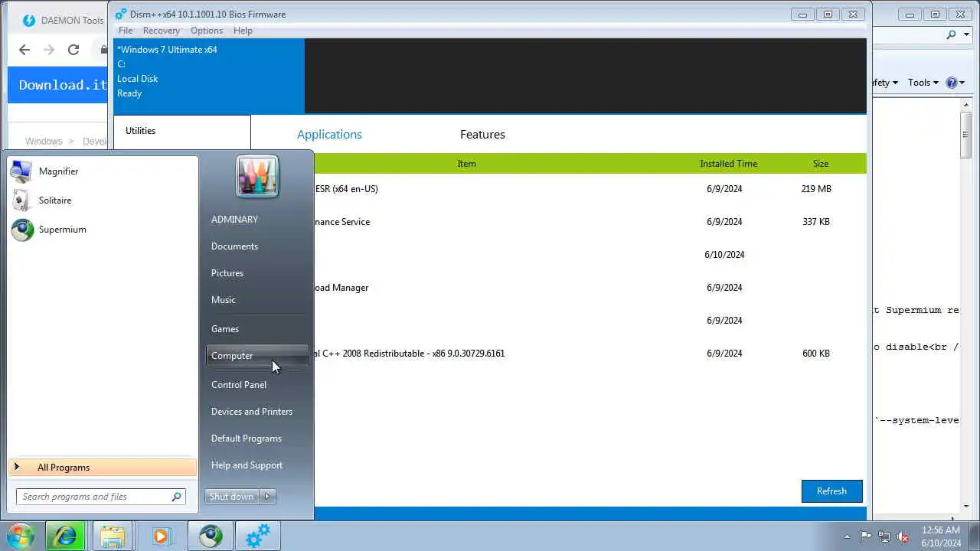Go back in the Supermium browser window

click(x=24, y=50)
